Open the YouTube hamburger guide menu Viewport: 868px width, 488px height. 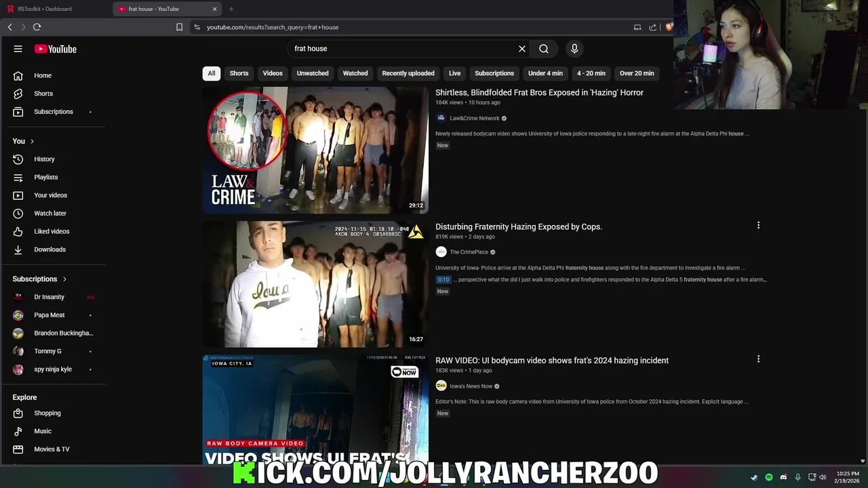(x=18, y=49)
